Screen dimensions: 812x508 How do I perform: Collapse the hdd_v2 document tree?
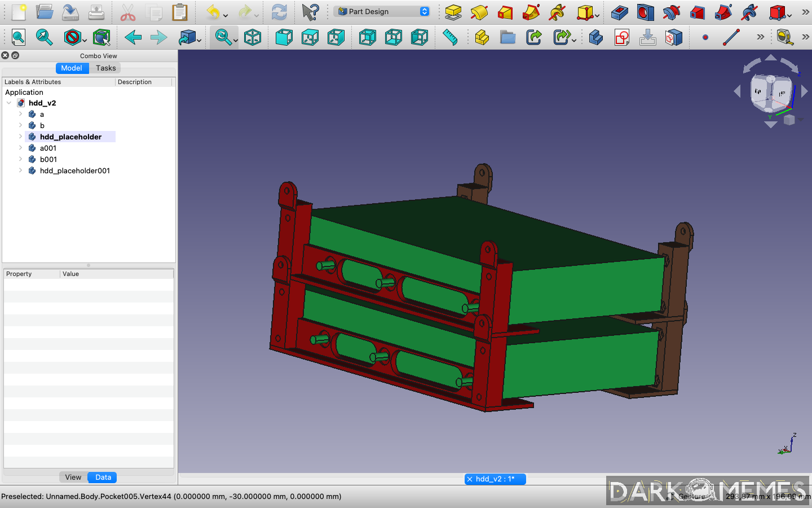point(9,103)
